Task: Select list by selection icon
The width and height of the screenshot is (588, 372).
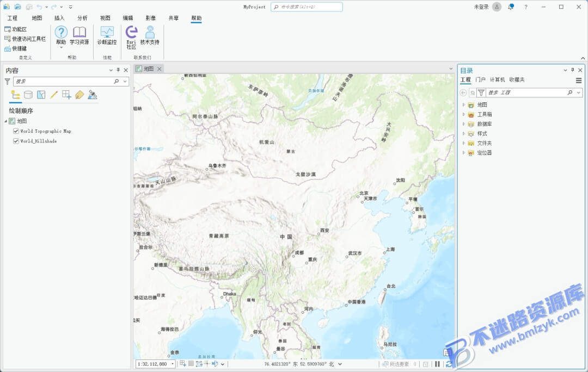Action: [41, 95]
